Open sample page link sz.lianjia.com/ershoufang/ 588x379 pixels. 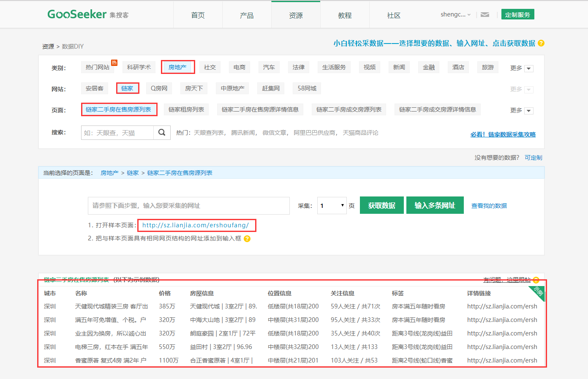click(x=196, y=225)
